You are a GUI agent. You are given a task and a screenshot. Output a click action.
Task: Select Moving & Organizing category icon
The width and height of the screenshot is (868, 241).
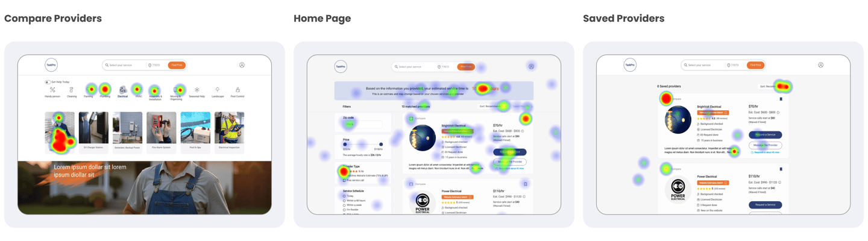pos(177,90)
